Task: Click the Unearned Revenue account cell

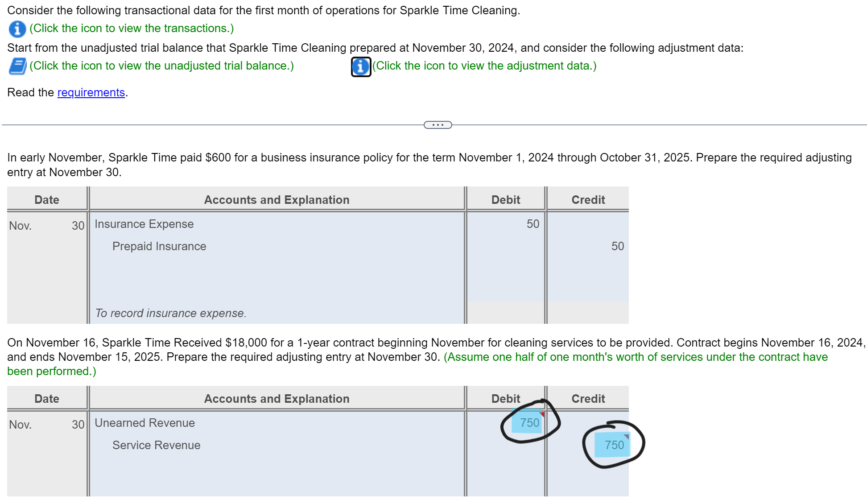Action: pyautogui.click(x=145, y=423)
